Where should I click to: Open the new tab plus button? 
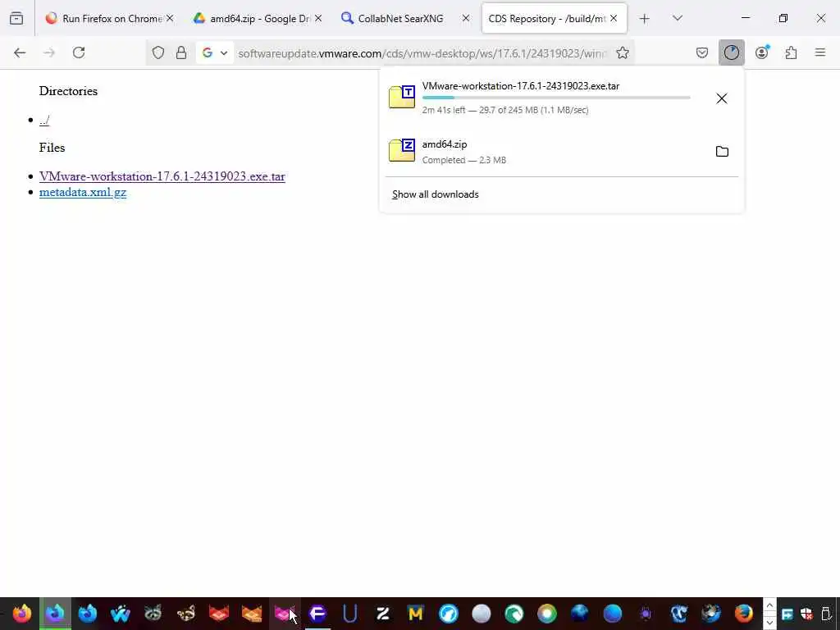[645, 19]
